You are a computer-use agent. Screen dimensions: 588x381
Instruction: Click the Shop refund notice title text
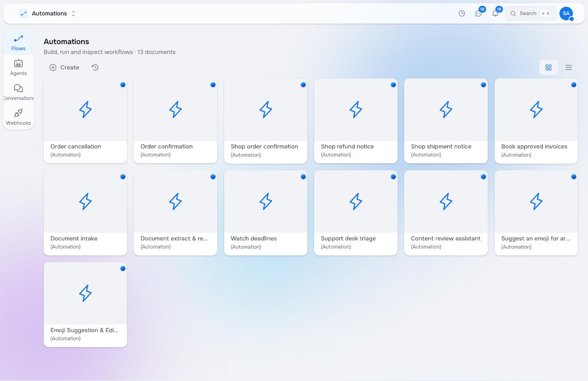click(348, 147)
